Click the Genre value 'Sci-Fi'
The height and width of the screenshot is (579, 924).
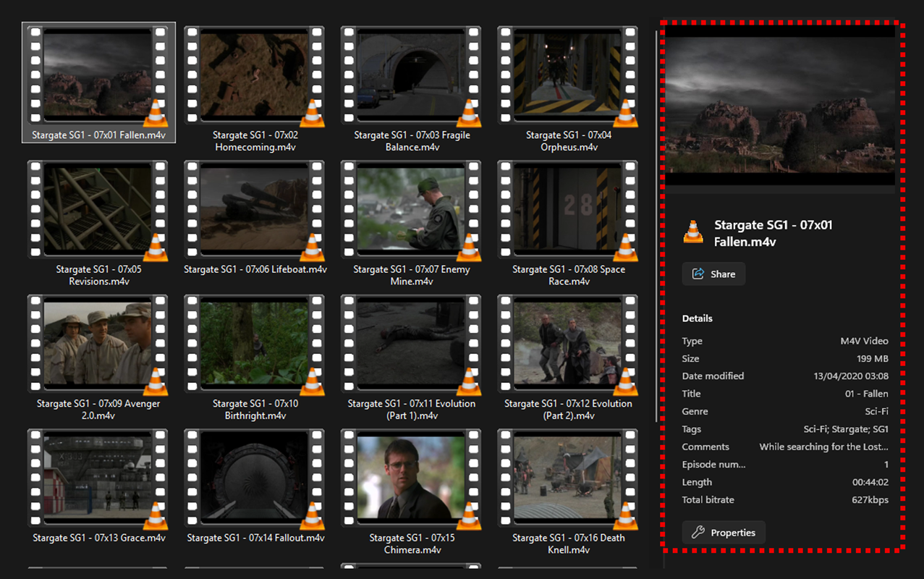(876, 411)
